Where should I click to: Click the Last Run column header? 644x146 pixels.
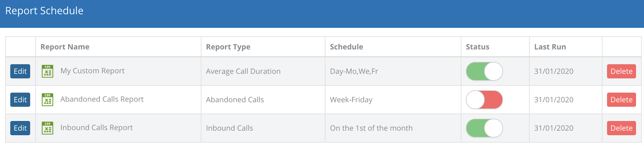point(550,47)
